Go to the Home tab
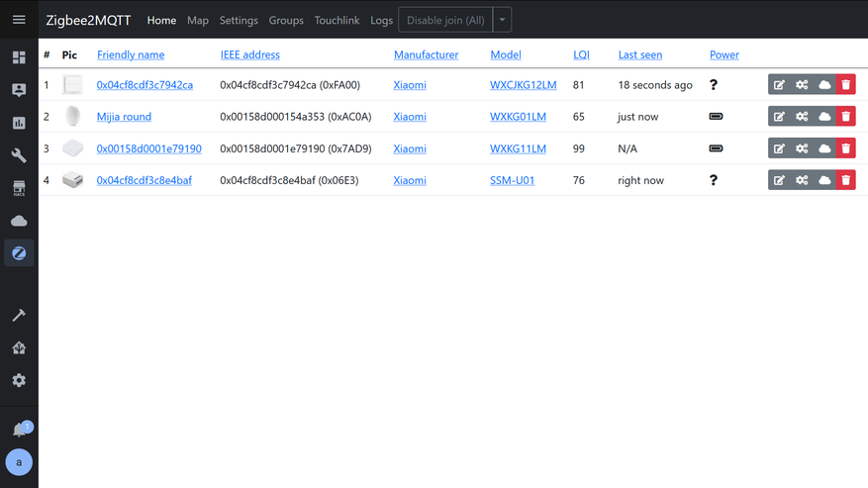 point(161,21)
